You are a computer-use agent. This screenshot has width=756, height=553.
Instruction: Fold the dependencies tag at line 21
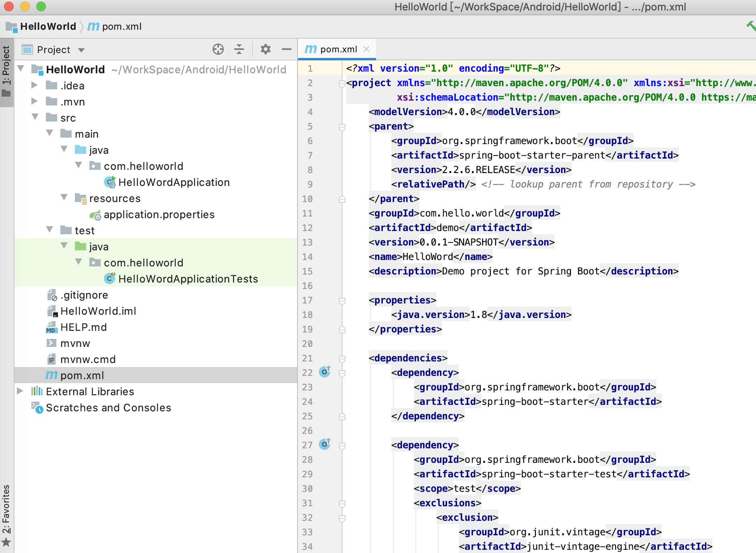342,359
